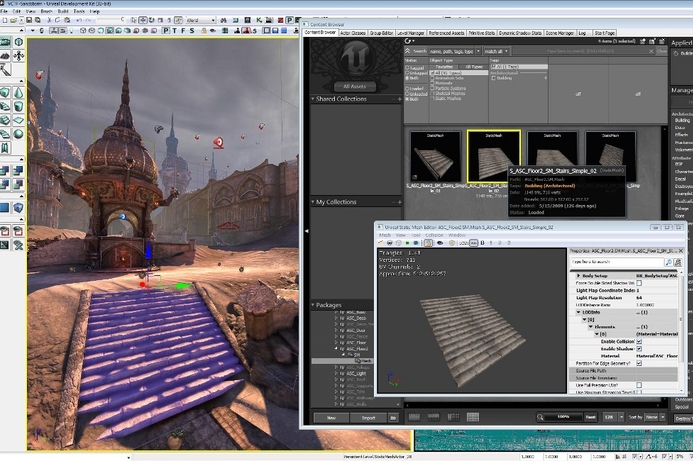Toggle the T viewport type button
The image size is (693, 461).
[x=174, y=30]
